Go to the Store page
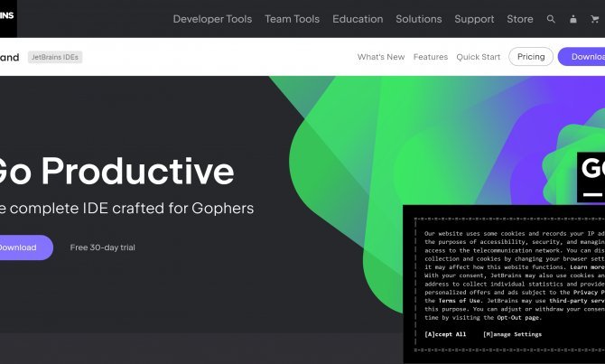The height and width of the screenshot is (364, 605). point(520,19)
